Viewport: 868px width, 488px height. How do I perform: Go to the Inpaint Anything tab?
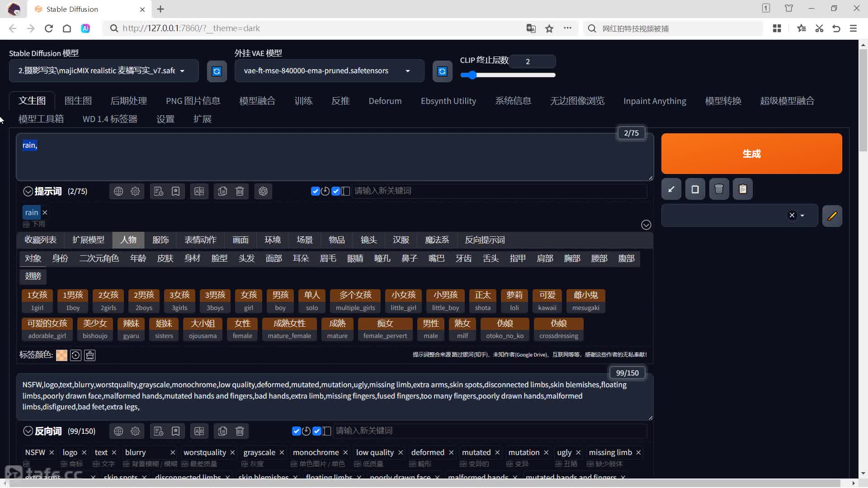pos(655,101)
